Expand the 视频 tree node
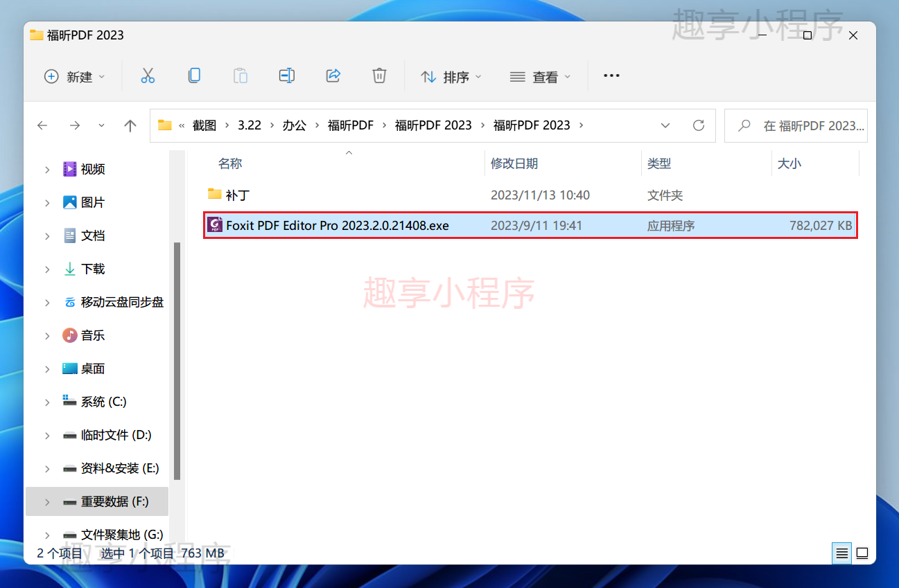The image size is (899, 588). 47,169
